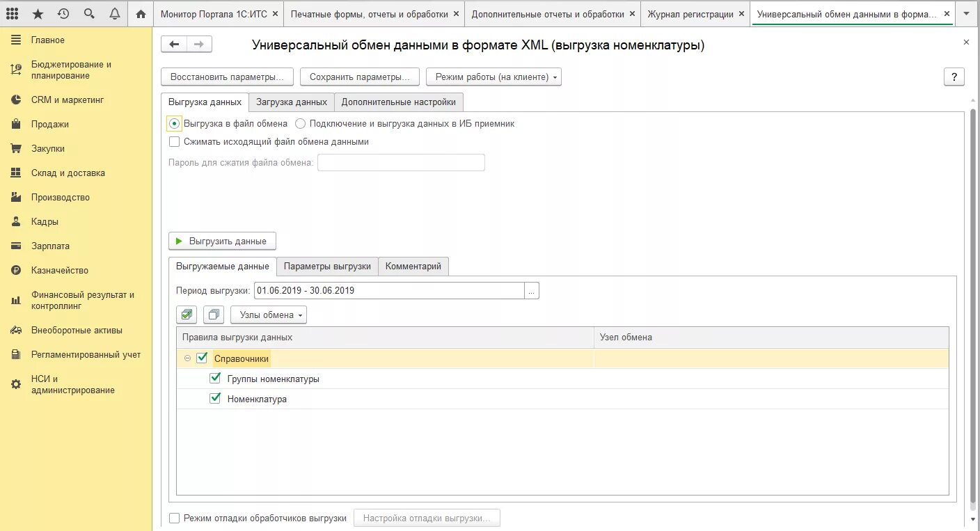Close the Печатные формы, отчеты и обработки tab
The image size is (980, 531).
456,14
